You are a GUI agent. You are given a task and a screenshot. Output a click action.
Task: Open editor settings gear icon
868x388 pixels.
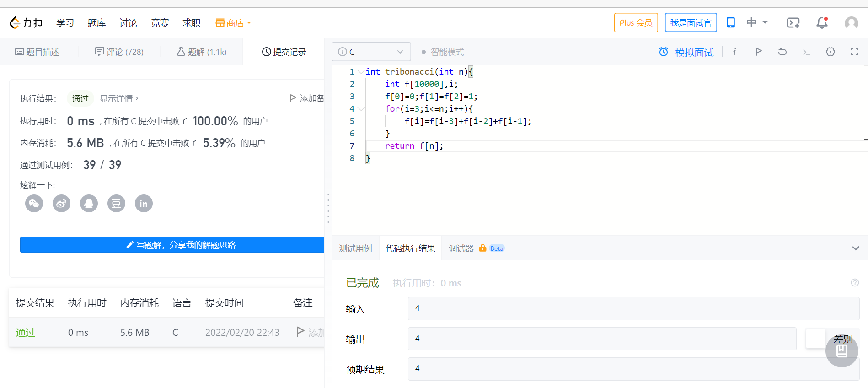click(830, 52)
